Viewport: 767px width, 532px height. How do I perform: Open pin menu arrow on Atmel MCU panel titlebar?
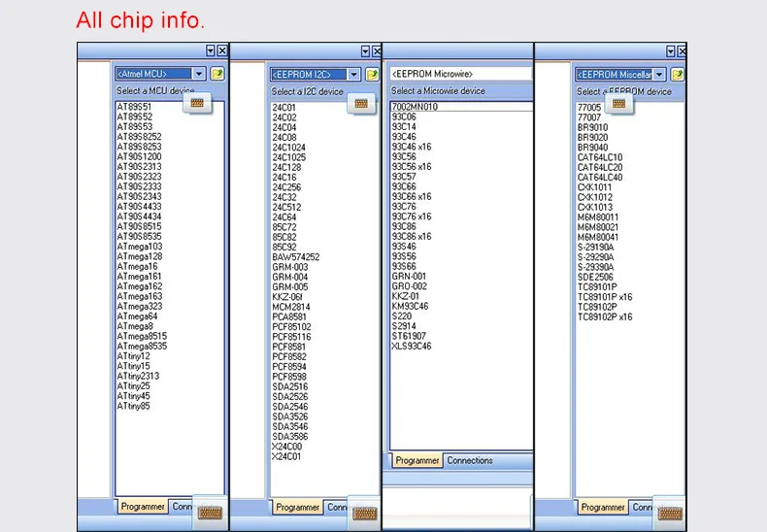[x=211, y=50]
